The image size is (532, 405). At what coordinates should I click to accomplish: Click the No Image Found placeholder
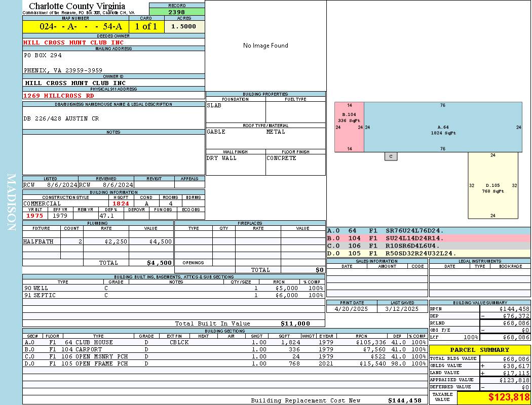[265, 46]
